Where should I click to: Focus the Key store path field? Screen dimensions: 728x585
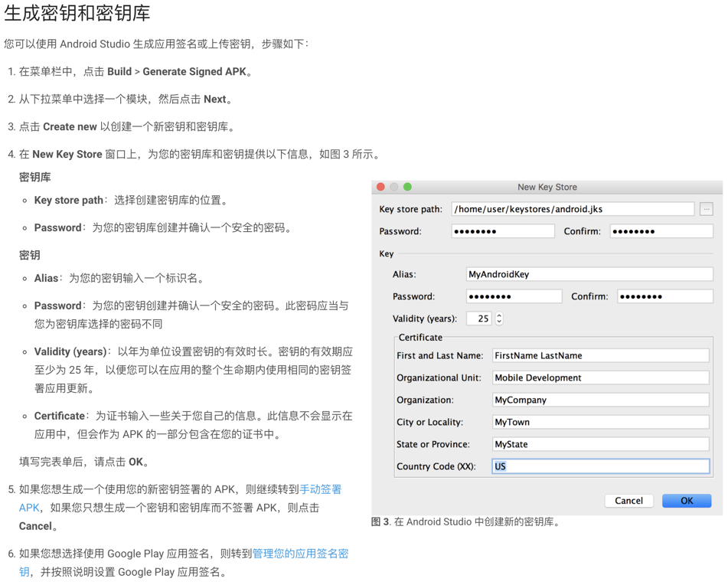pyautogui.click(x=572, y=209)
